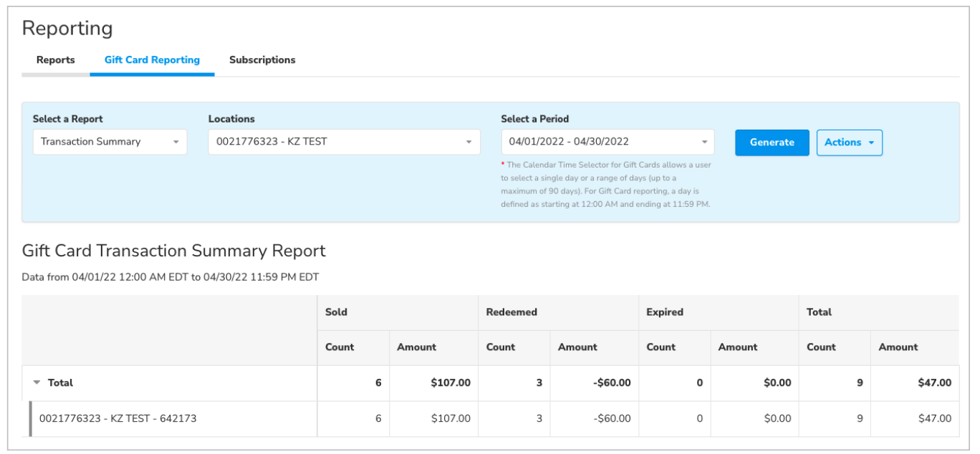Select the 0021776323 - KZ TEST - 642173 row

point(117,418)
